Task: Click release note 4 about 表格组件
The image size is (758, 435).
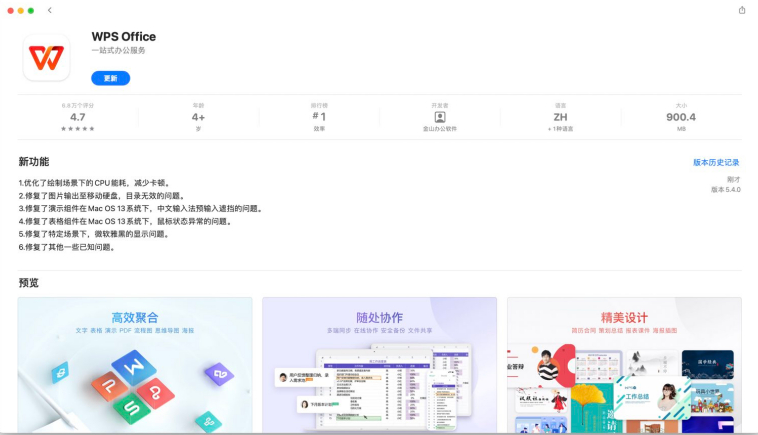Action: 126,221
